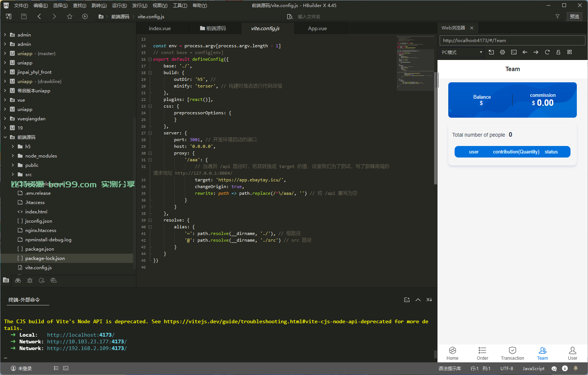Image resolution: width=588 pixels, height=375 pixels.
Task: Click the sync refresh icon in sidebar bottom
Action: [42, 280]
